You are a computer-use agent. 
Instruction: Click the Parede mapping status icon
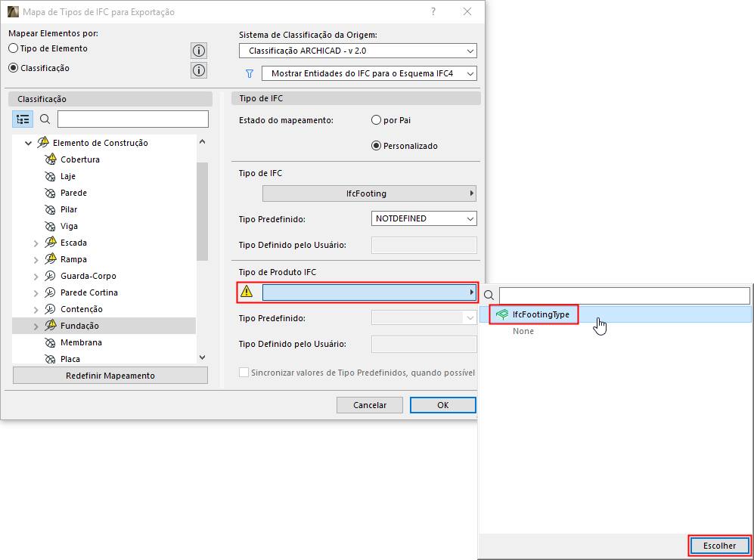click(50, 193)
